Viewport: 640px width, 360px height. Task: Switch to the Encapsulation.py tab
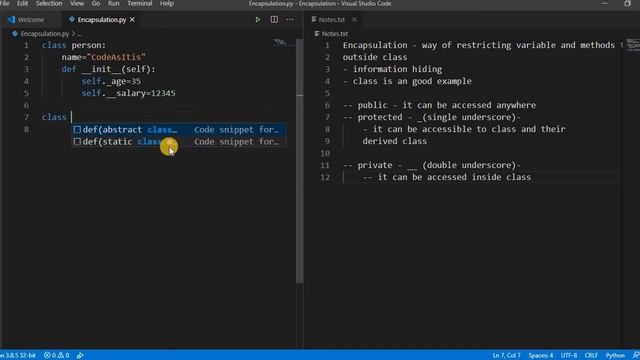click(x=102, y=20)
